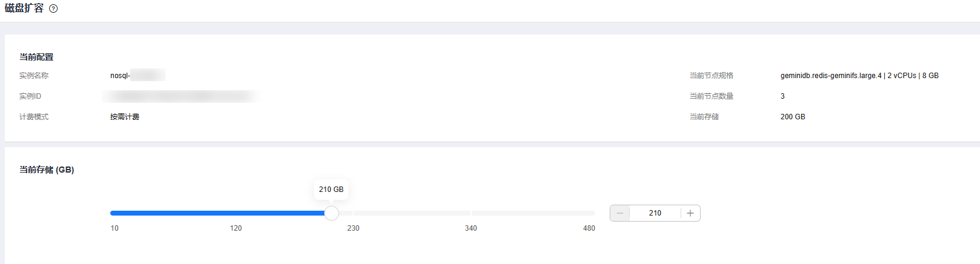Decrease storage with the minus button
Viewport: 980px width, 264px height.
(619, 213)
